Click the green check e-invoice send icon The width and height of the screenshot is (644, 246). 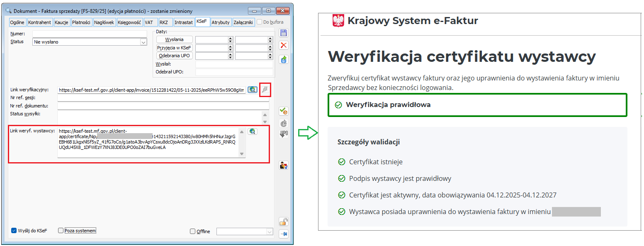284,111
